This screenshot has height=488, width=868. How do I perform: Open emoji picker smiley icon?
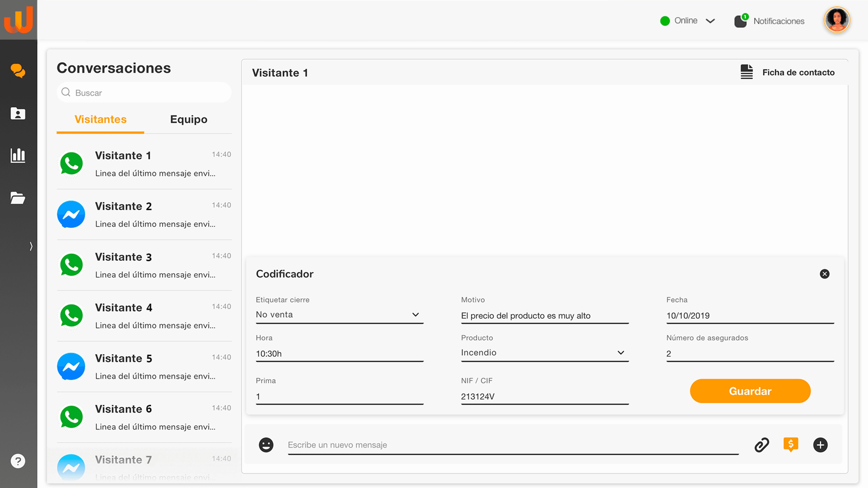(266, 445)
